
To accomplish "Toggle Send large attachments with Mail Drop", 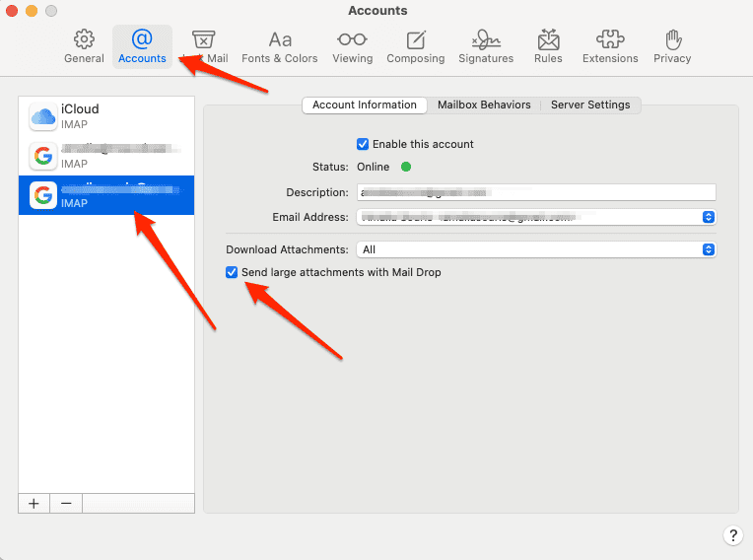I will tap(232, 272).
